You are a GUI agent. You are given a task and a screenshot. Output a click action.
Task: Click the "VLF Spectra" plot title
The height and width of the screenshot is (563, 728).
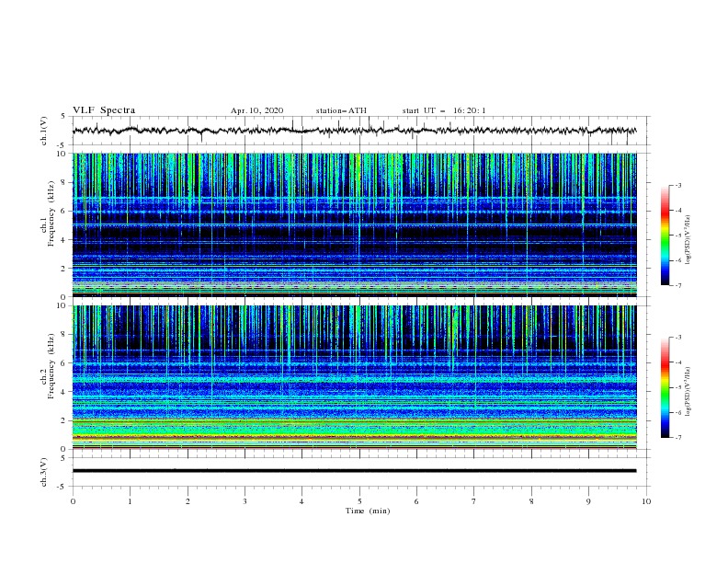(104, 110)
